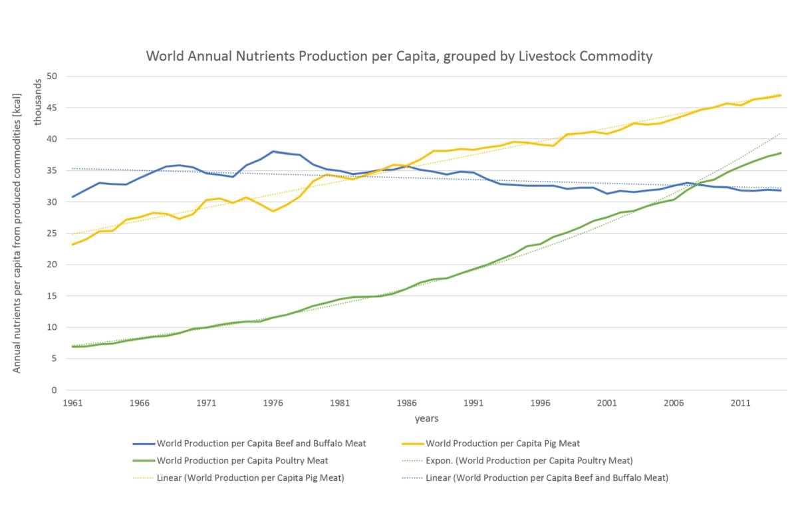Select the Linear Pig Meat trendline legend entry
The image size is (798, 532).
(x=250, y=477)
